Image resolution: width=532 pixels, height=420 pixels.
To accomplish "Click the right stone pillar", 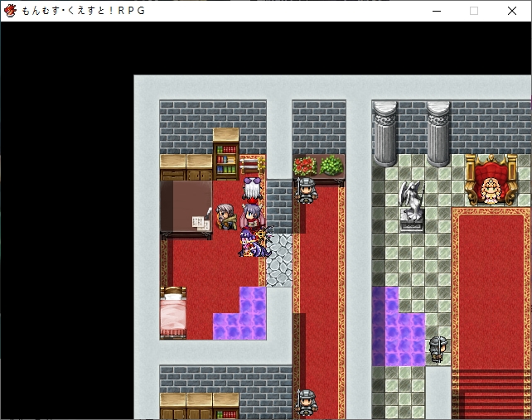I will click(x=438, y=134).
